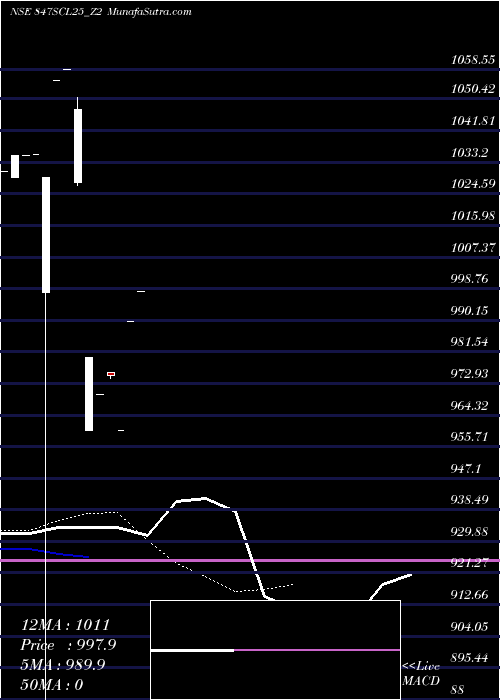Image resolution: width=500 pixels, height=700 pixels.
Task: Click the white candle between 1050 and 1024
Action: [x=78, y=146]
